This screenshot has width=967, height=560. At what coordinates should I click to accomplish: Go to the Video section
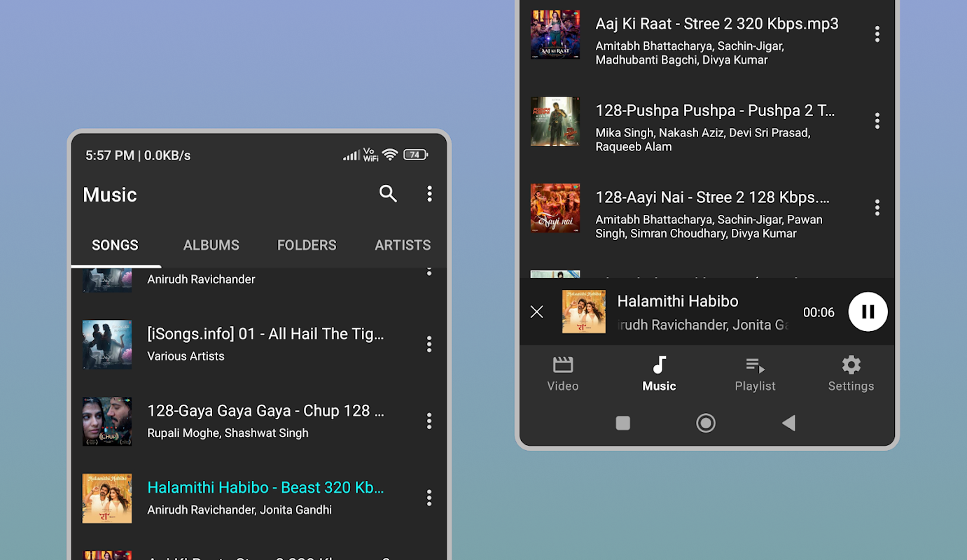tap(563, 374)
